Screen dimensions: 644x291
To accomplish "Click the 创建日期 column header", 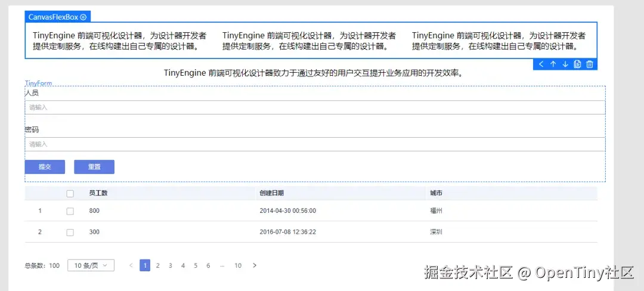I will click(x=271, y=193).
